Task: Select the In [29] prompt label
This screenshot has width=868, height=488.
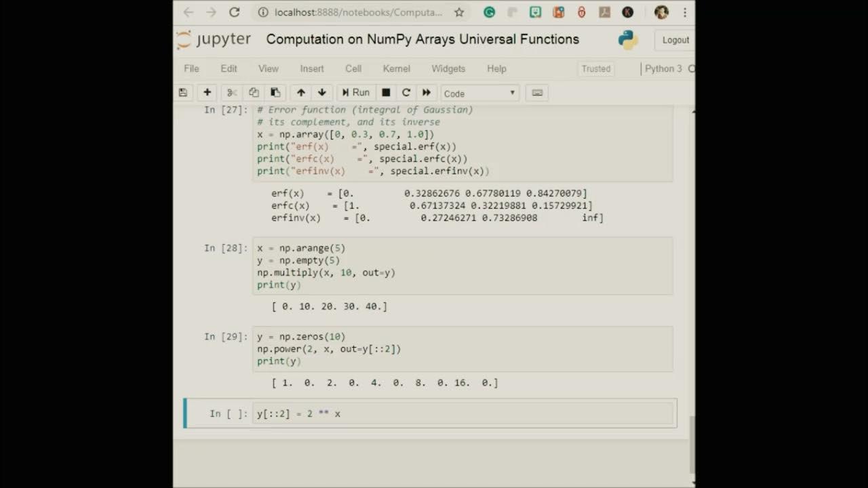Action: [x=226, y=337]
